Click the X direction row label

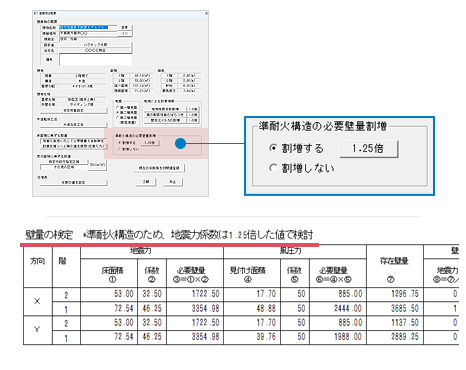click(x=38, y=301)
